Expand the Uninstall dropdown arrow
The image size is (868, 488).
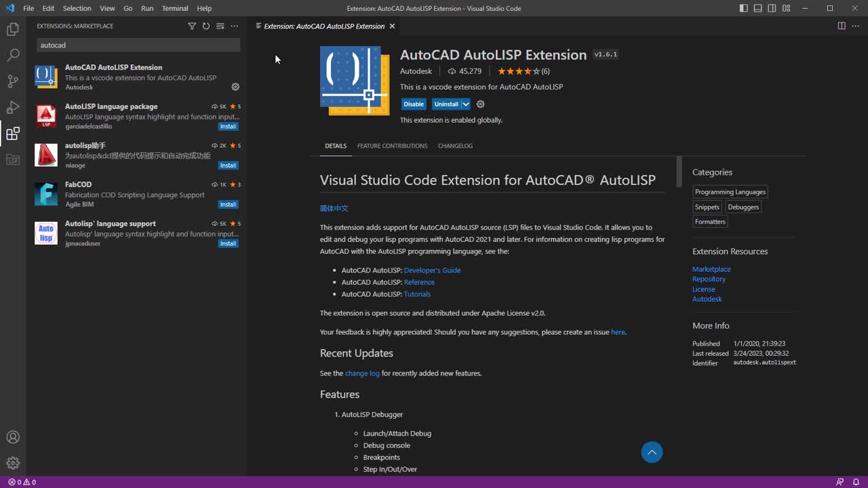coord(466,104)
